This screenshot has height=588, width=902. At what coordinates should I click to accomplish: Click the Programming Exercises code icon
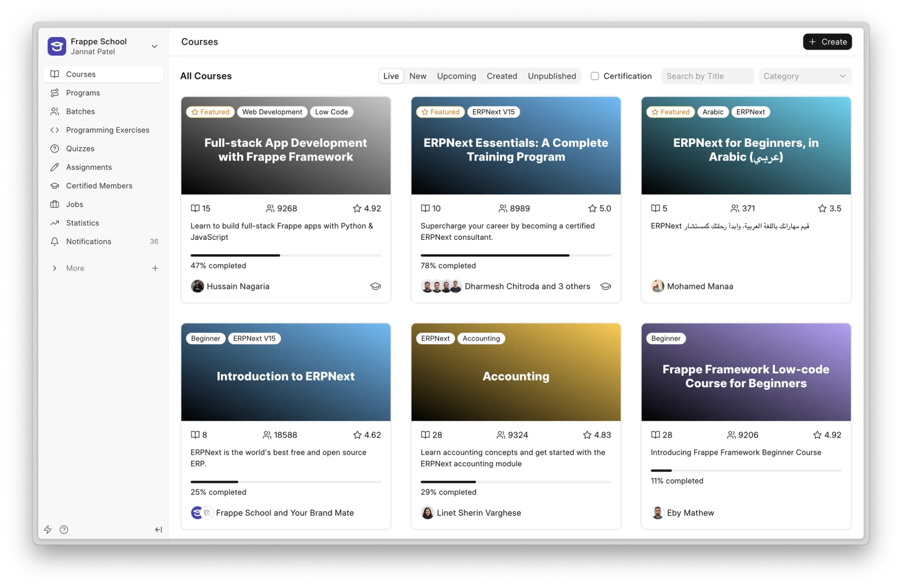point(55,130)
